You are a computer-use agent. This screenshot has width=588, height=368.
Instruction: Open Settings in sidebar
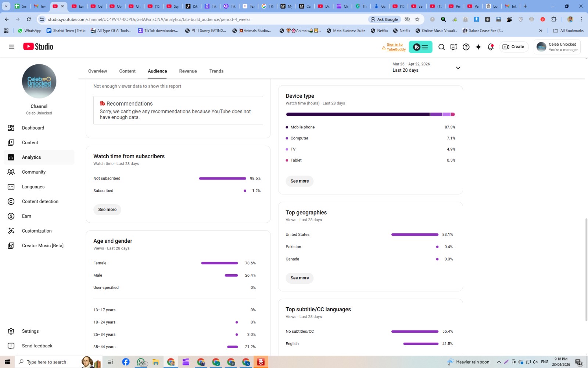click(x=39, y=331)
